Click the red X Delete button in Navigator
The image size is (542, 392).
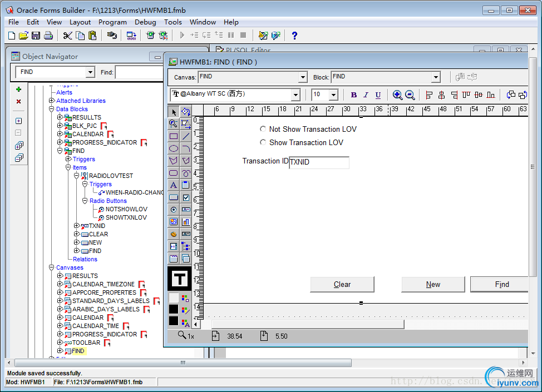pos(19,101)
